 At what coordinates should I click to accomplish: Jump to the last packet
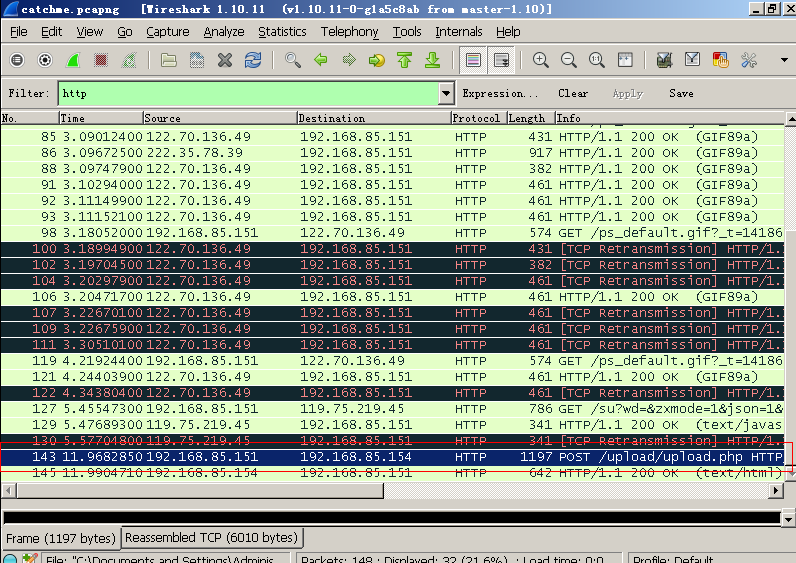pyautogui.click(x=433, y=60)
